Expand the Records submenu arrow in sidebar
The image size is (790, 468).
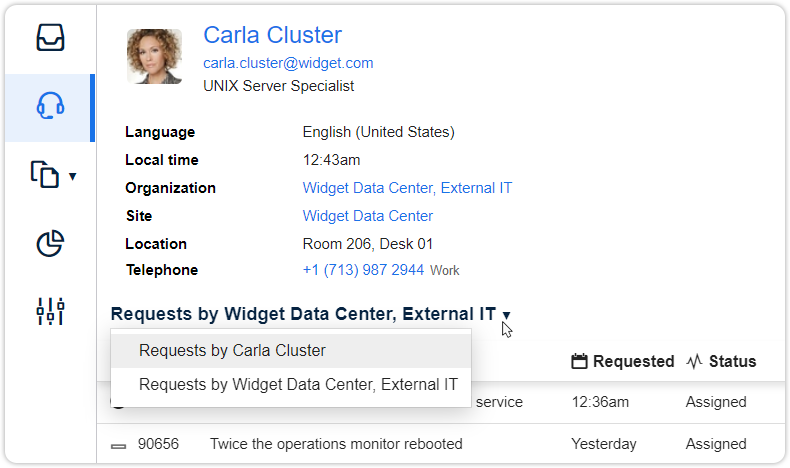click(72, 178)
